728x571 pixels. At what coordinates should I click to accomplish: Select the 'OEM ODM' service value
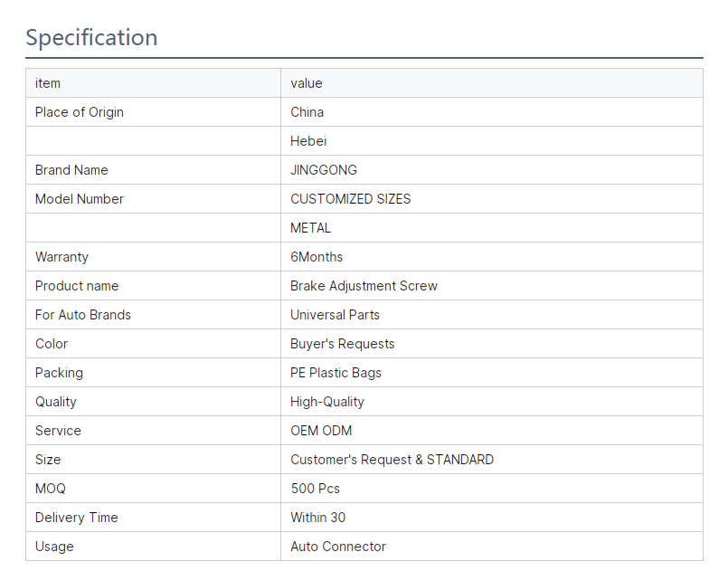tap(321, 431)
